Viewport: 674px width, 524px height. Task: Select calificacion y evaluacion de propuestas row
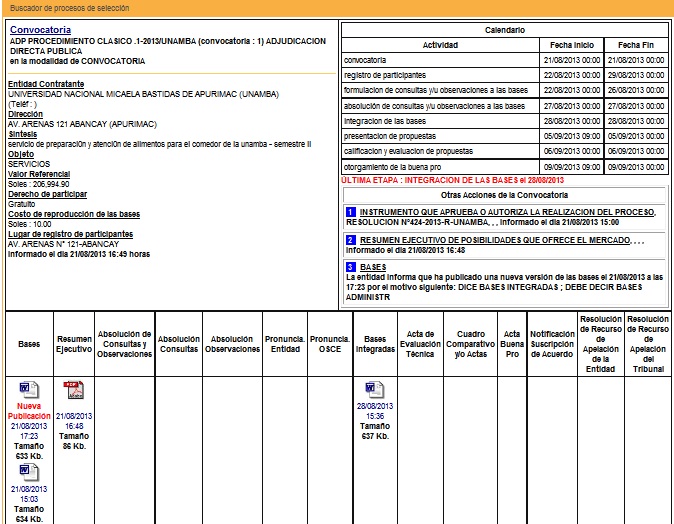[505, 151]
